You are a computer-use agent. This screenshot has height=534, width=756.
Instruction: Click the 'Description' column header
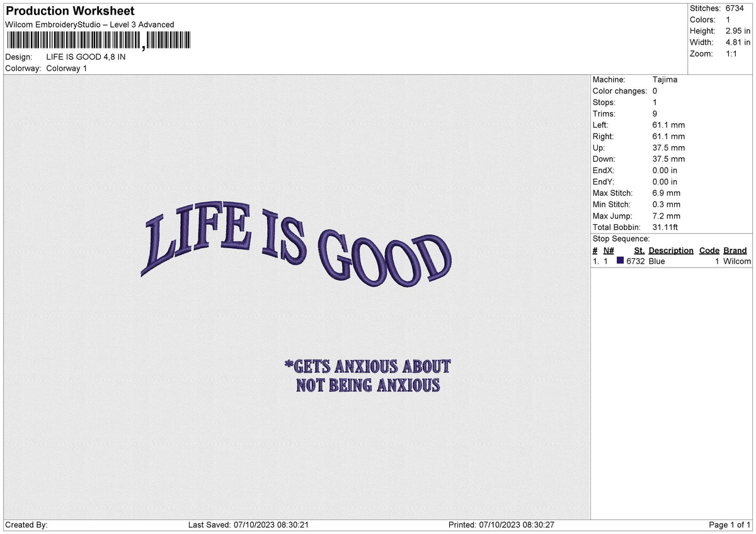click(x=671, y=250)
